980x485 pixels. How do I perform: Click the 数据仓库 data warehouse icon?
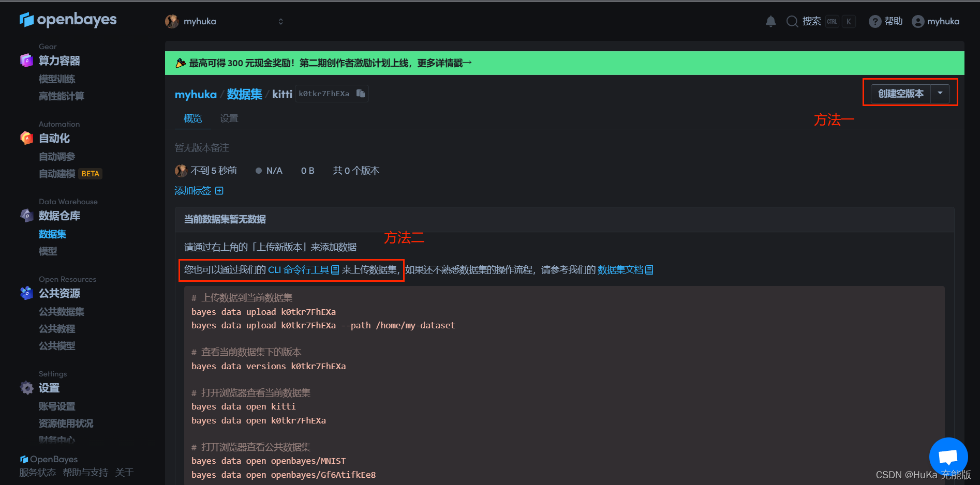point(26,216)
